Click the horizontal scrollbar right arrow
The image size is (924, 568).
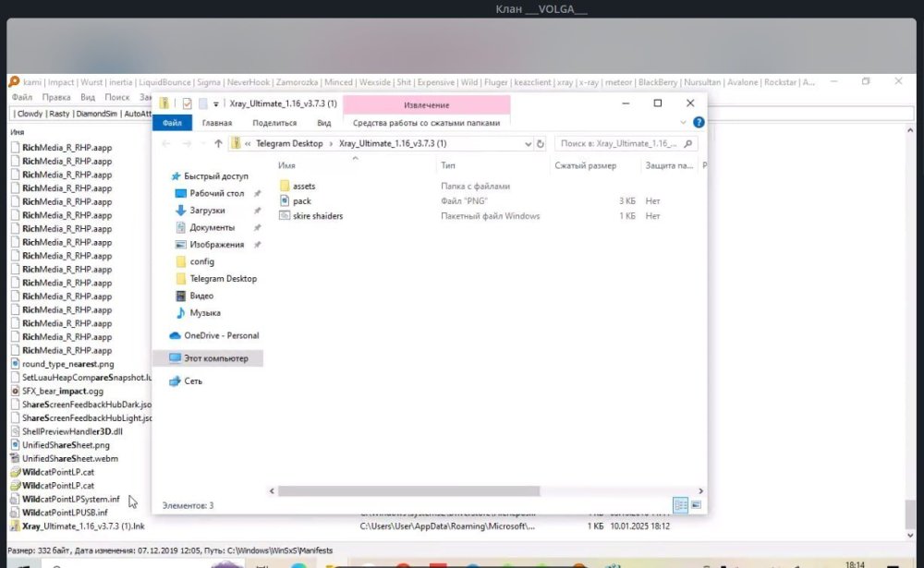(x=700, y=490)
